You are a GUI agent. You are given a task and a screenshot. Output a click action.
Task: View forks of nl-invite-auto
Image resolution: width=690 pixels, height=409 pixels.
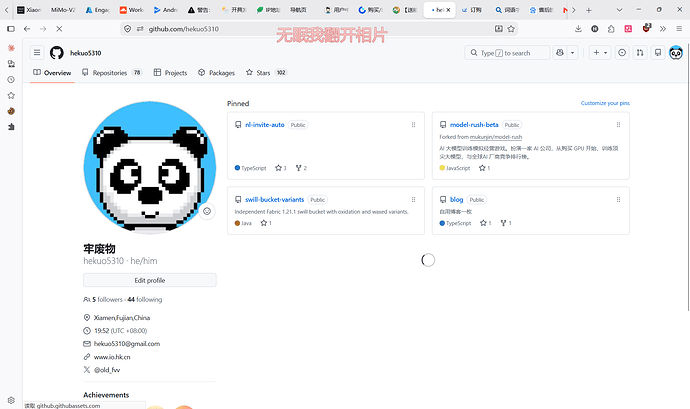click(x=301, y=168)
